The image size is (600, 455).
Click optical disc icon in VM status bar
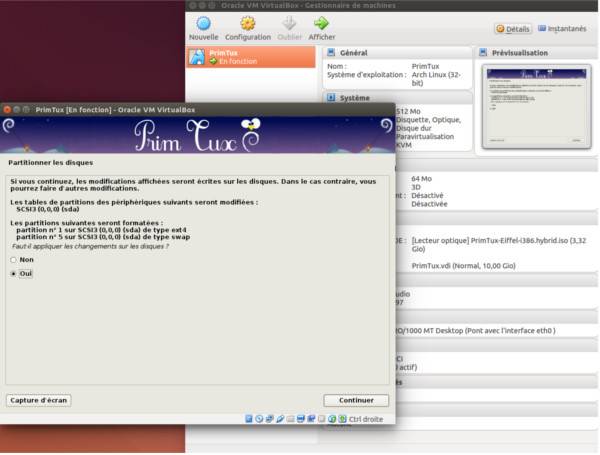(259, 419)
